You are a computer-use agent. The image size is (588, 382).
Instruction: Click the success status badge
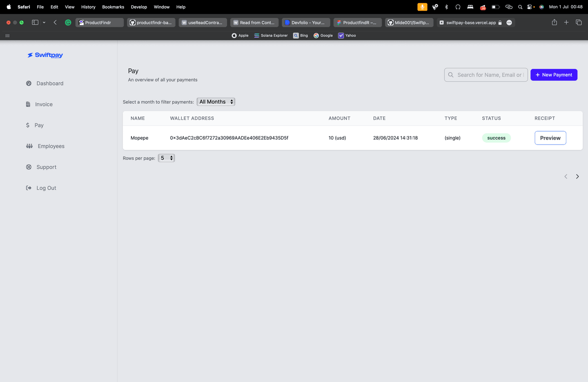click(496, 138)
